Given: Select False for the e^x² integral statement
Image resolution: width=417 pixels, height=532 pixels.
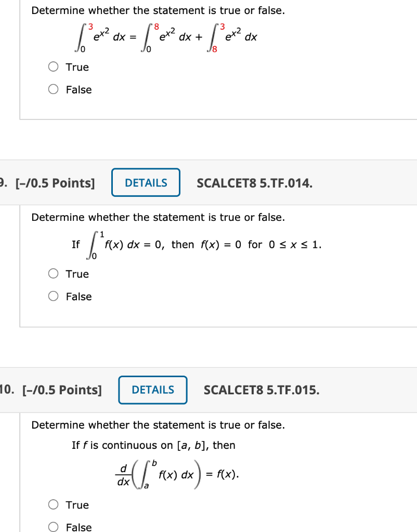Looking at the screenshot, I should pos(54,89).
